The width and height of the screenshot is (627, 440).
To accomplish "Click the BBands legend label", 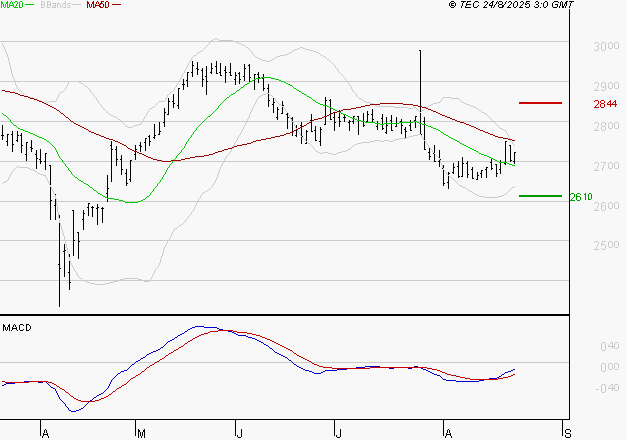I will click(55, 5).
